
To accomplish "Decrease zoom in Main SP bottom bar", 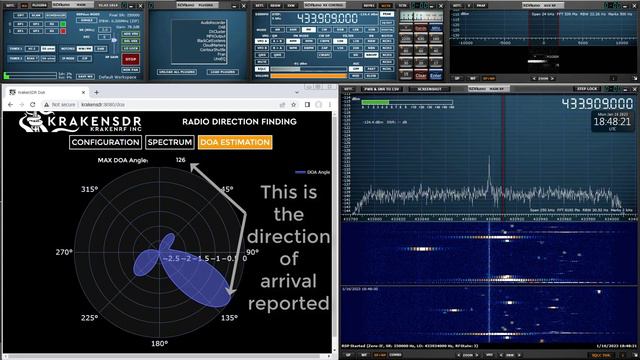I will (x=458, y=355).
